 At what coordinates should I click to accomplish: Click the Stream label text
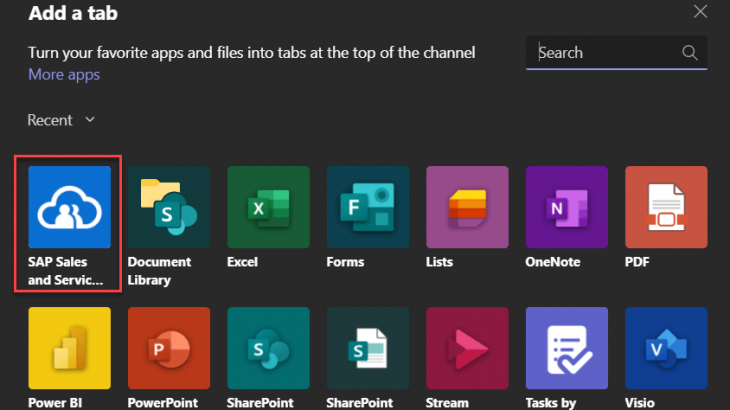click(447, 403)
